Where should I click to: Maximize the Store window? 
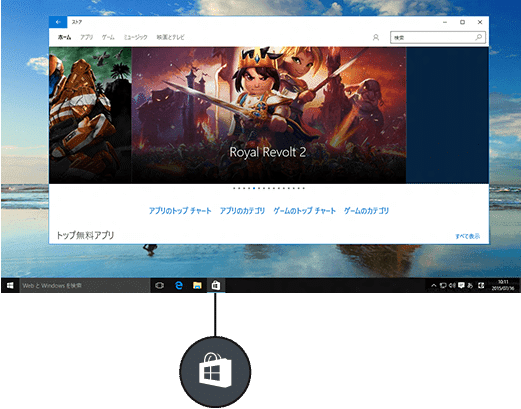pyautogui.click(x=462, y=22)
